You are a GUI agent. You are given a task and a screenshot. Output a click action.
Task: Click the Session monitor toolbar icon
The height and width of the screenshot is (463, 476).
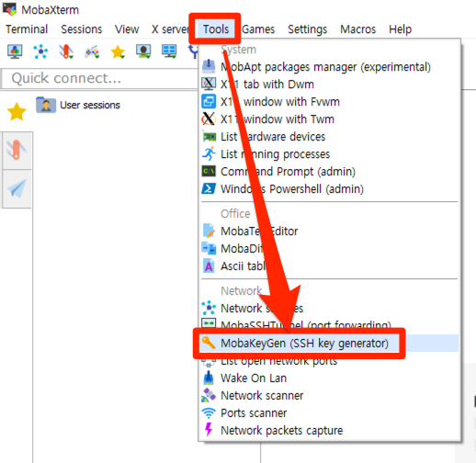coord(15,51)
